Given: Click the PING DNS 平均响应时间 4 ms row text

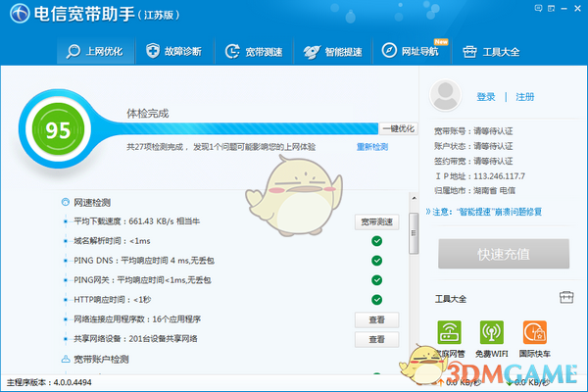Looking at the screenshot, I should 144,261.
